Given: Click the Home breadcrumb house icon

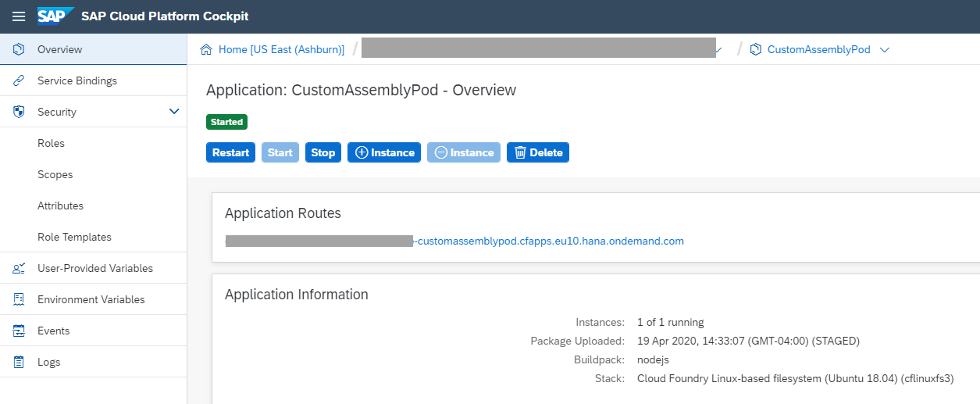Looking at the screenshot, I should coord(207,49).
